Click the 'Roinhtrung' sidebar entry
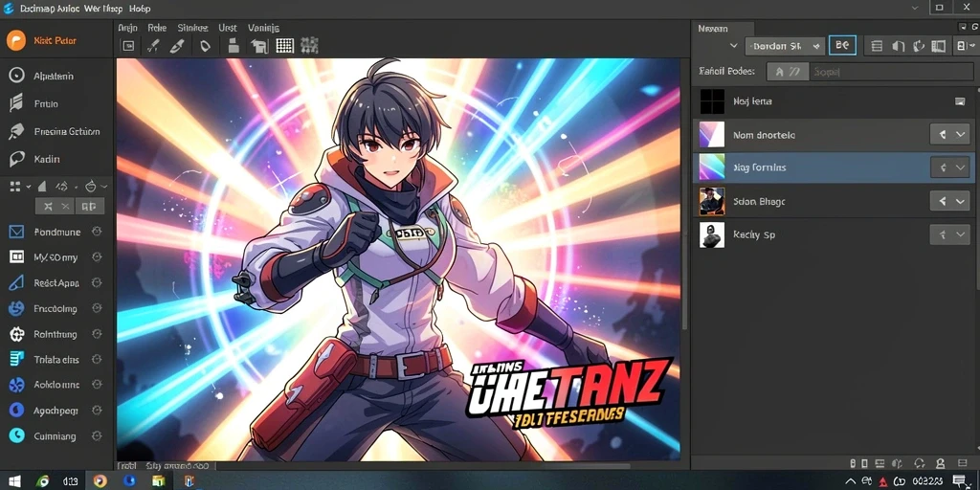Image resolution: width=980 pixels, height=490 pixels. pyautogui.click(x=55, y=334)
